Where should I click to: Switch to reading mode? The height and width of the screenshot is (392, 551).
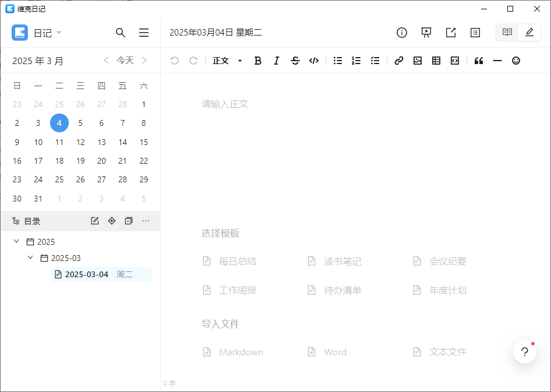[506, 33]
